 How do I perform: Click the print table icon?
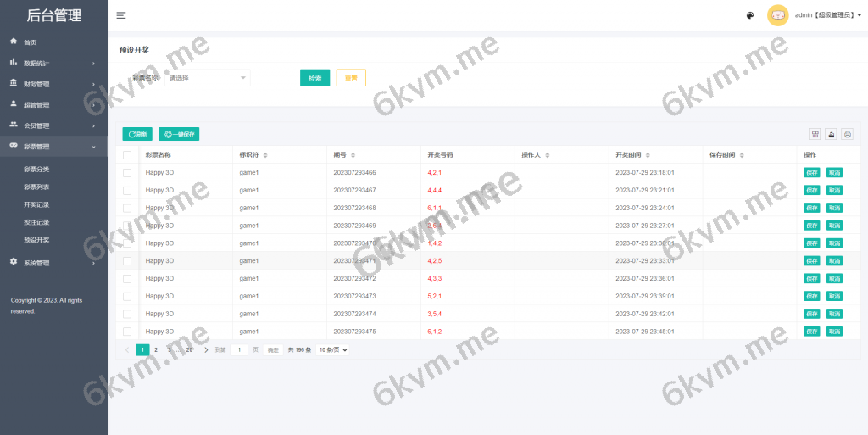tap(847, 134)
